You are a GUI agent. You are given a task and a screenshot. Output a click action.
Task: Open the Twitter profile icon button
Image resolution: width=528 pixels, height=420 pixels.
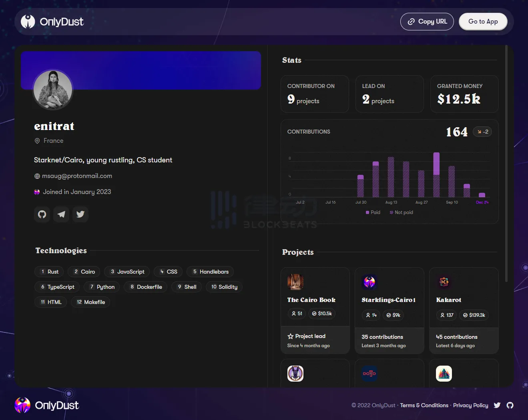pos(80,214)
